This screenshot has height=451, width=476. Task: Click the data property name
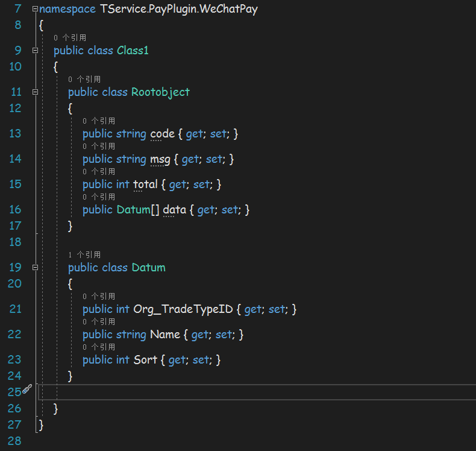(175, 210)
